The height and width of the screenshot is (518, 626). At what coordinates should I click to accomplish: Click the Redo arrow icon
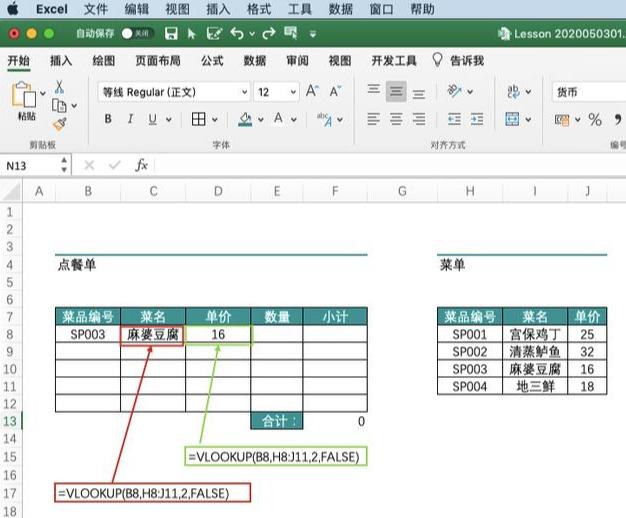(x=269, y=34)
